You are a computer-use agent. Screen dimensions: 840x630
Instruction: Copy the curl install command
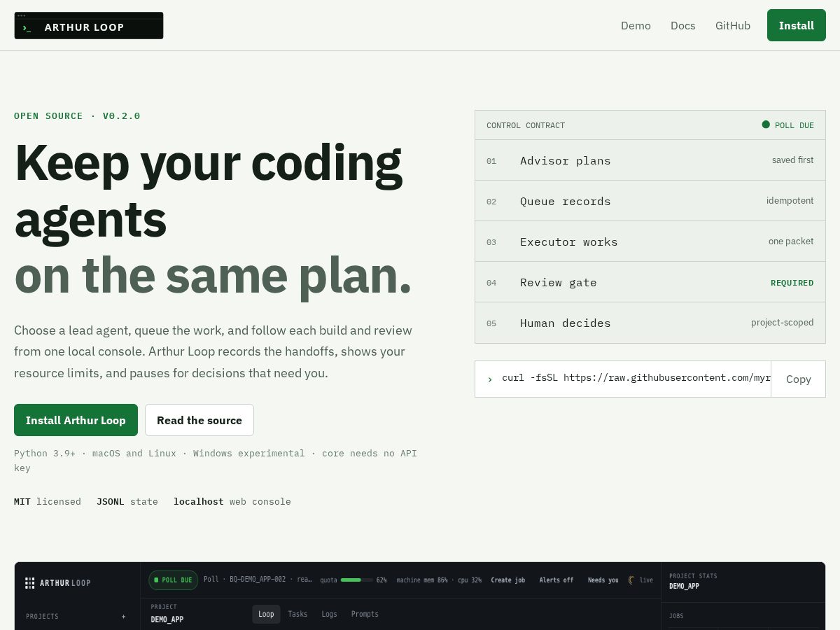[798, 379]
